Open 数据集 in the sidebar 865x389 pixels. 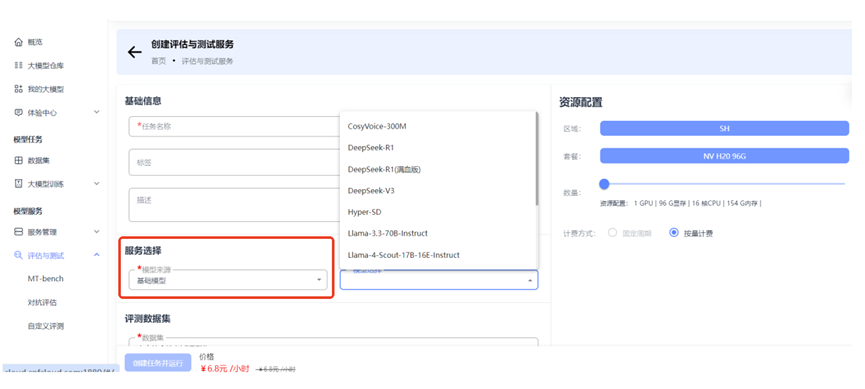pyautogui.click(x=39, y=161)
